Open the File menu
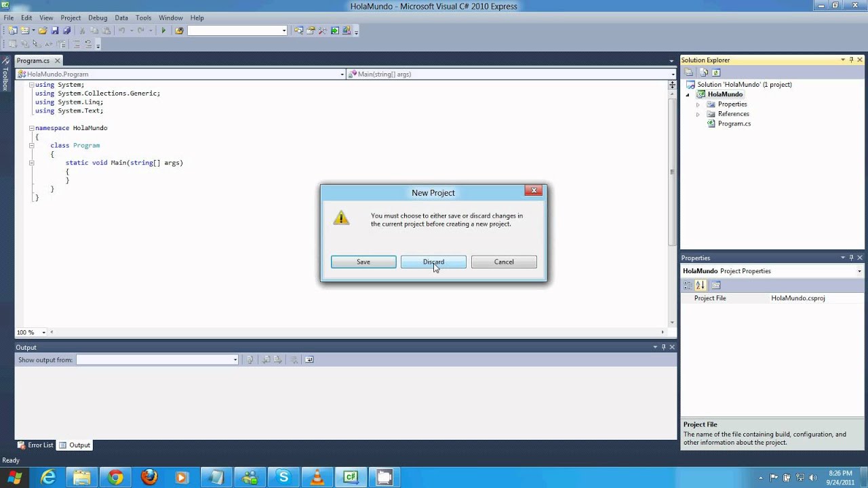868x488 pixels. (9, 18)
